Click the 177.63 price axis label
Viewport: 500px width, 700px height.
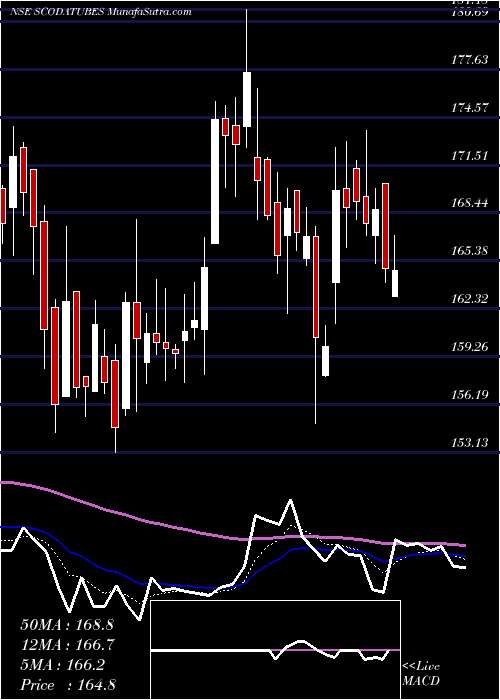click(x=471, y=60)
